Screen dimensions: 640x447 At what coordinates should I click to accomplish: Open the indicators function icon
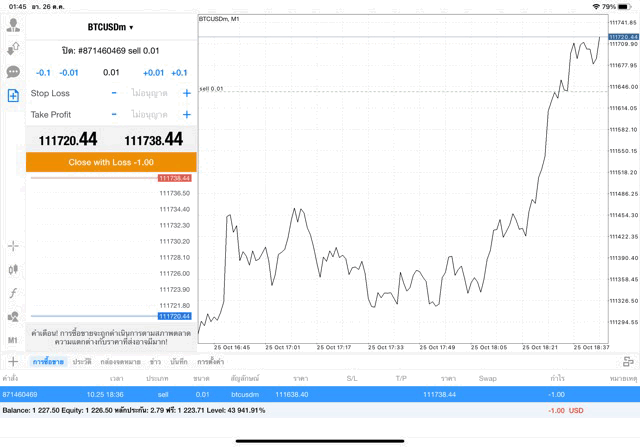point(13,293)
